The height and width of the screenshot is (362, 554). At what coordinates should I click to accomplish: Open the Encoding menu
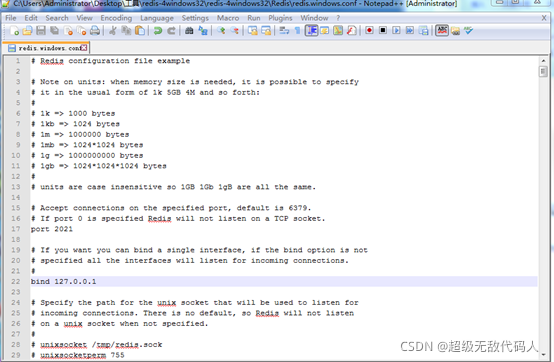(x=116, y=18)
